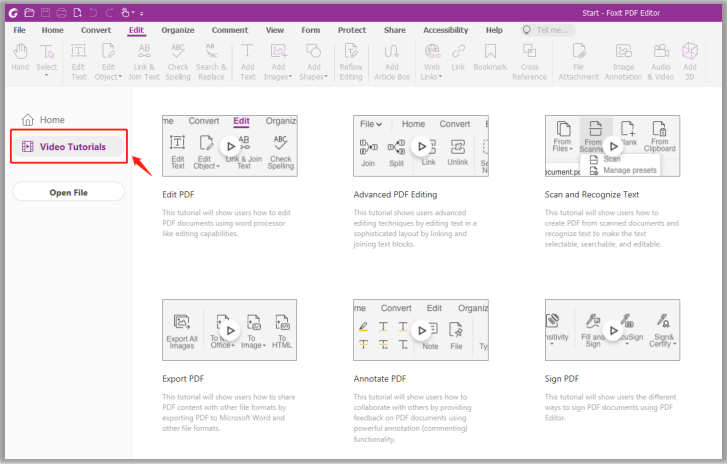
Task: Click the Reflow Editing tool
Action: click(x=351, y=62)
